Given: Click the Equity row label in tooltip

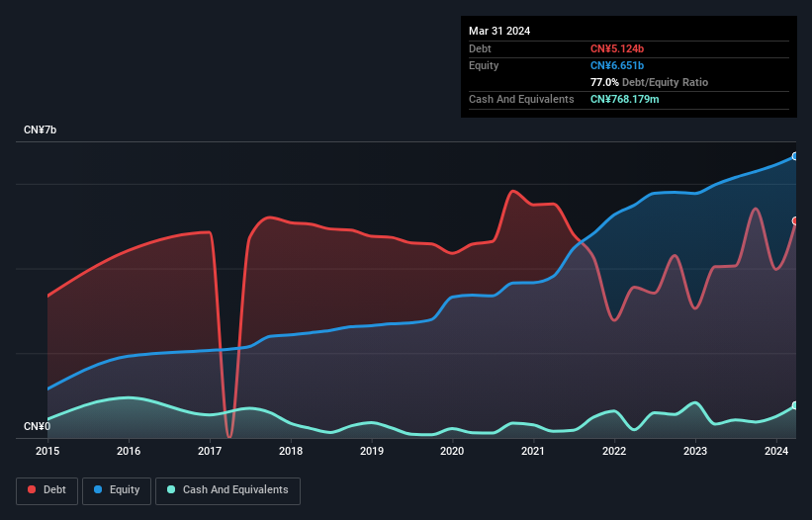Looking at the screenshot, I should tap(484, 65).
